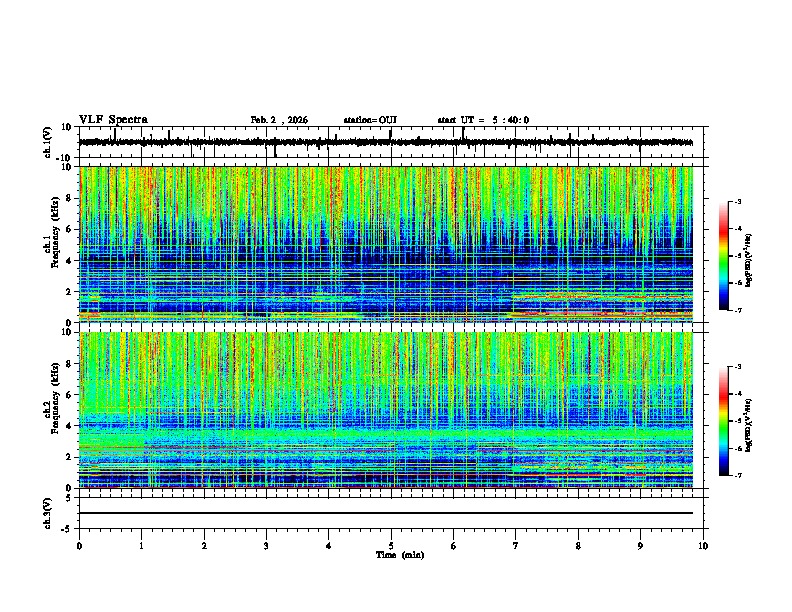
Task: Click the ch.2 color bar log(PSD) label
Action: pyautogui.click(x=749, y=425)
